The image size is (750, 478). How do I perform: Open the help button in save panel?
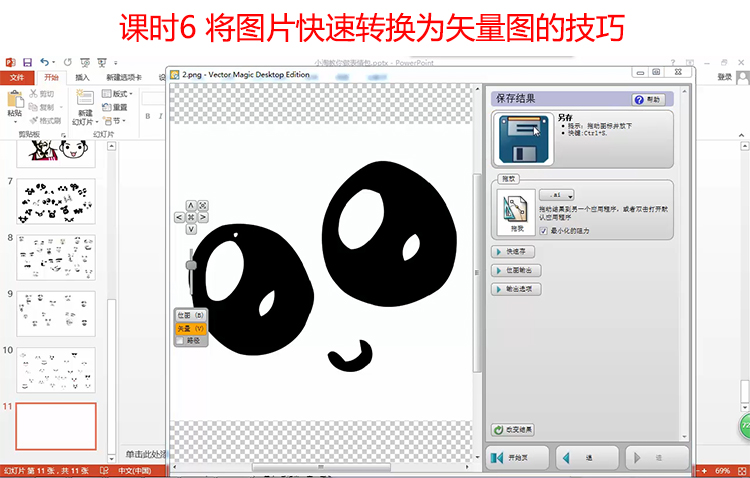click(x=647, y=100)
